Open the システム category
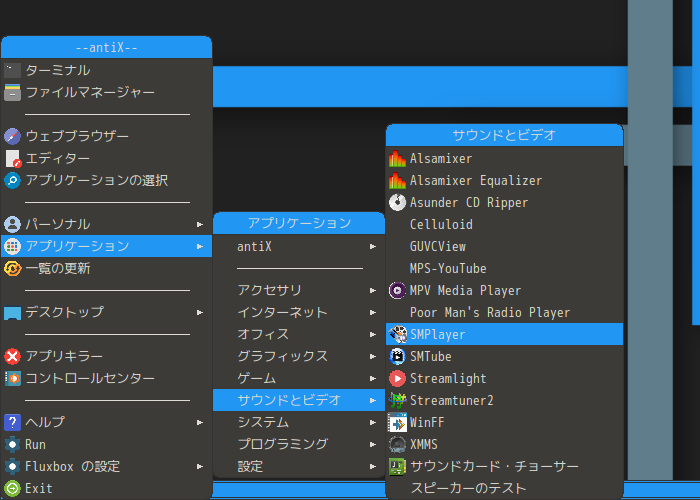 pos(299,422)
